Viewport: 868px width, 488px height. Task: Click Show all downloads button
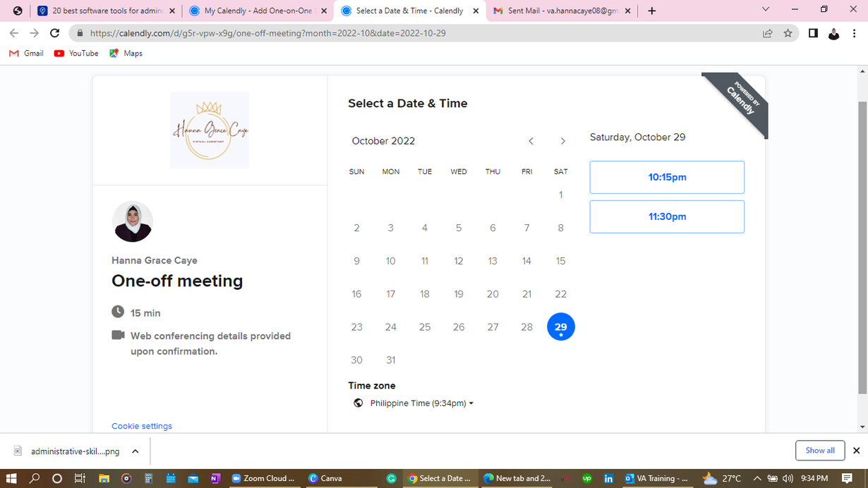point(819,451)
